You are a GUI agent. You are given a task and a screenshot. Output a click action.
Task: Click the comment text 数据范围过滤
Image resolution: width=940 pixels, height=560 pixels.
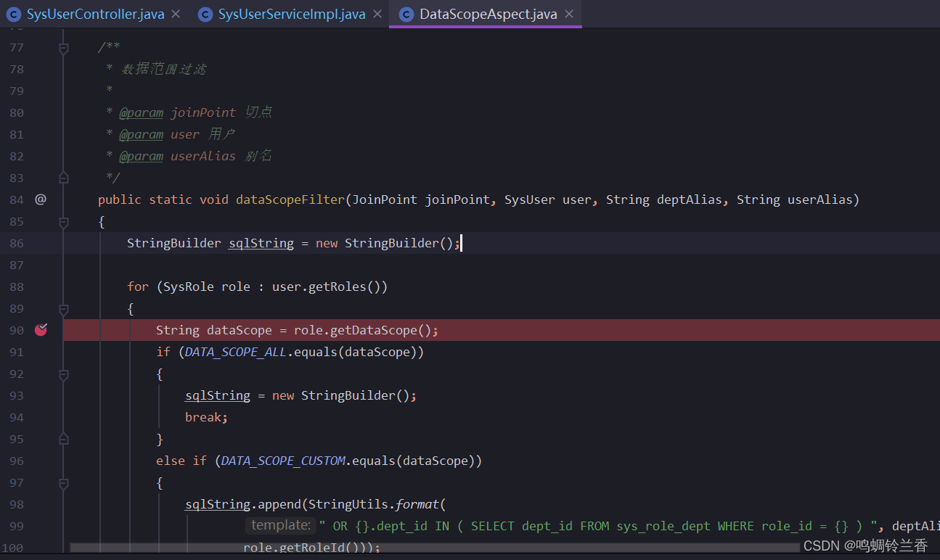163,69
